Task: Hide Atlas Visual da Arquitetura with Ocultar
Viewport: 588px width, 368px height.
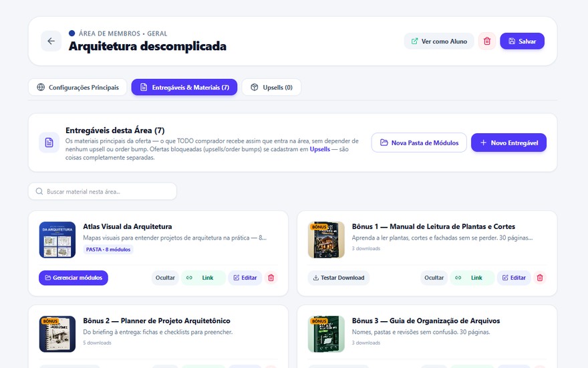Action: tap(165, 278)
